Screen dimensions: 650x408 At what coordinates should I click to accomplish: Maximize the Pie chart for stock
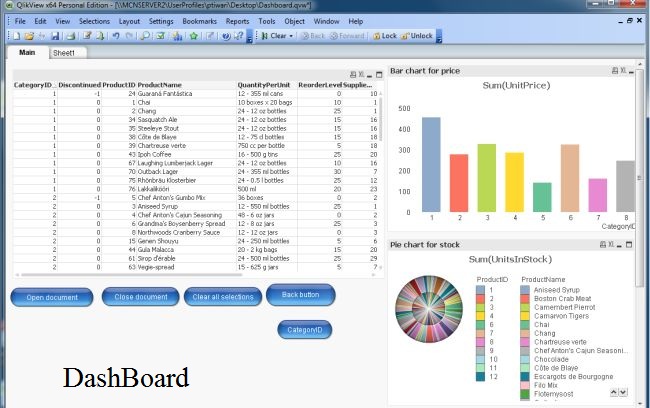629,245
